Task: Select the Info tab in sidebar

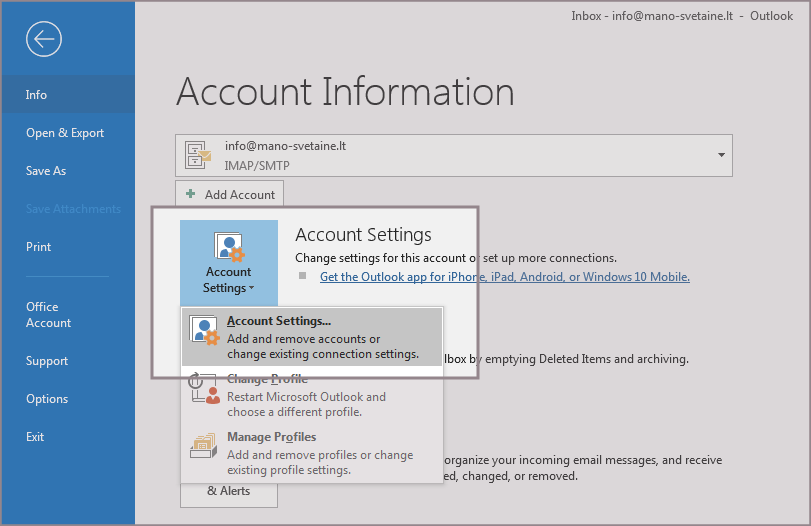Action: point(37,95)
